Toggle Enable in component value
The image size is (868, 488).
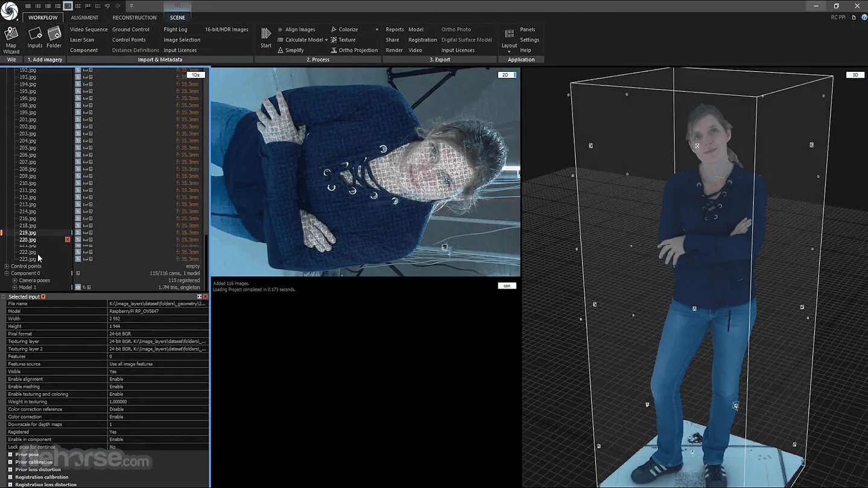tap(159, 440)
